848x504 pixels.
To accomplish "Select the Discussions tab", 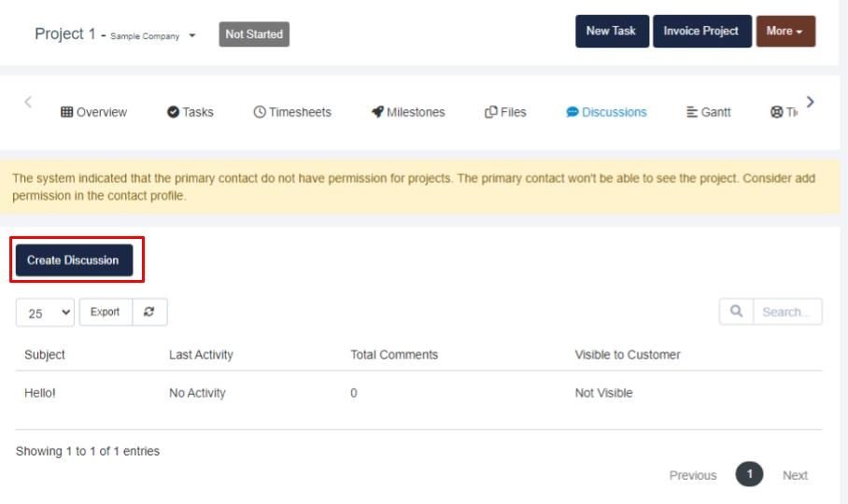I will click(606, 112).
